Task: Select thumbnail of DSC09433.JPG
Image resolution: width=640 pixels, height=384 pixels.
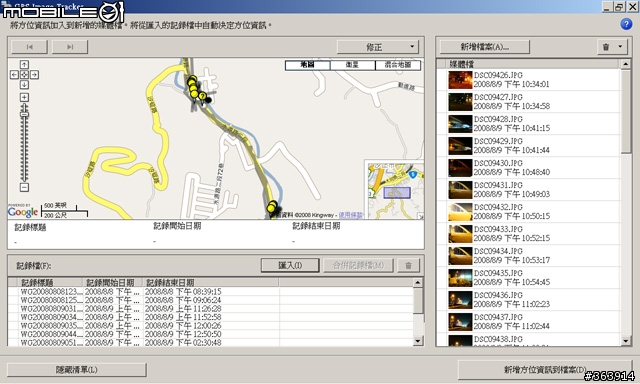Action: click(460, 234)
